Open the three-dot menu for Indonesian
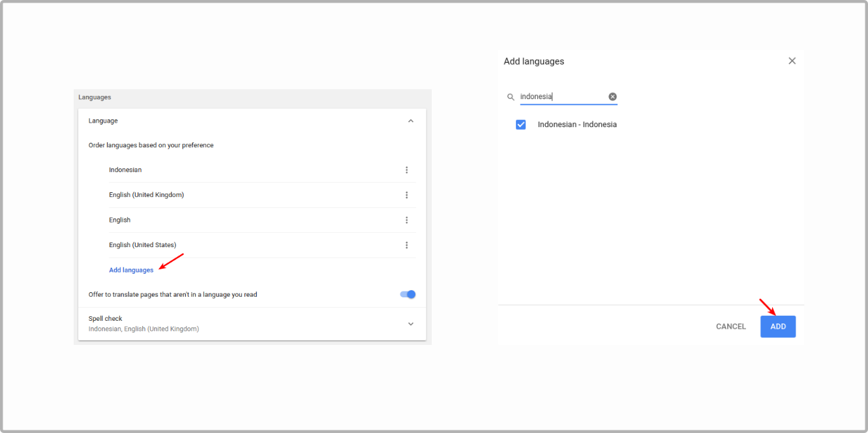868x433 pixels. (x=406, y=170)
